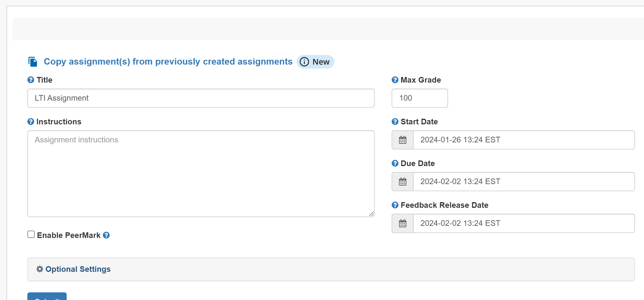Click the copy documents icon beside assignment link

pos(33,62)
